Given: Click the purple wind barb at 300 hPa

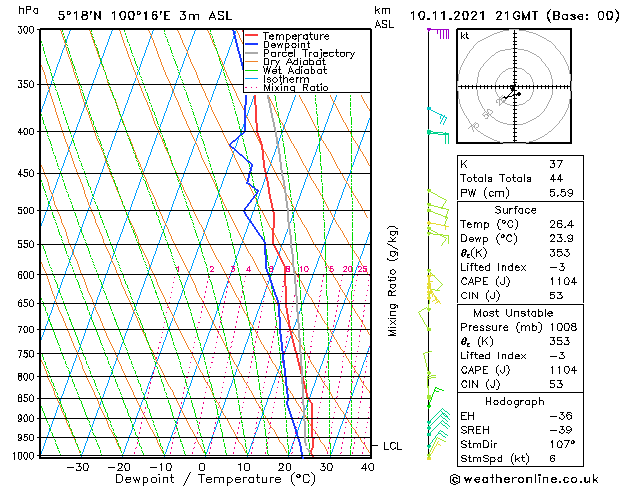Looking at the screenshot, I should coord(438,33).
